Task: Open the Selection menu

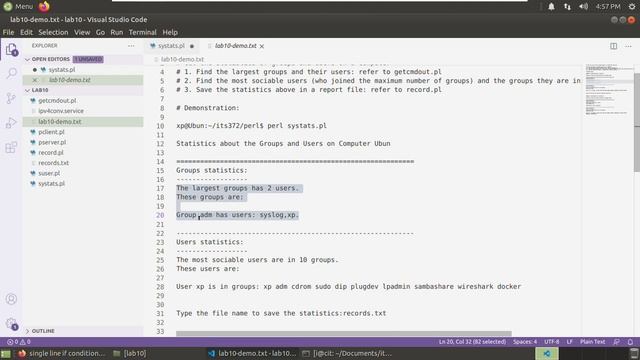Action: coord(53,32)
